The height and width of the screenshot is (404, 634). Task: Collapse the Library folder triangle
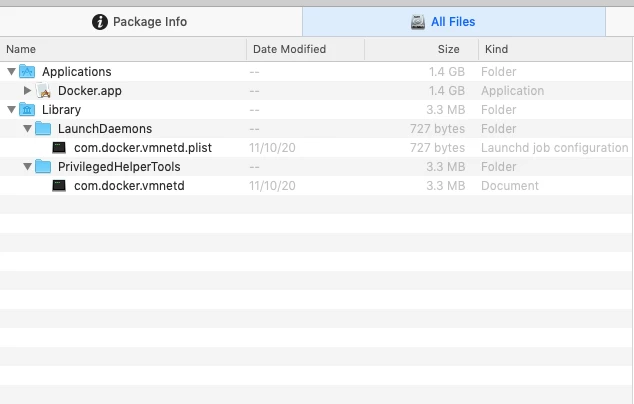[x=11, y=110]
